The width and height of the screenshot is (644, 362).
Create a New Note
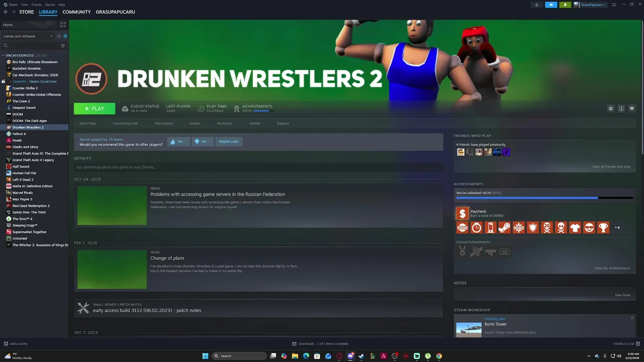[x=622, y=295]
